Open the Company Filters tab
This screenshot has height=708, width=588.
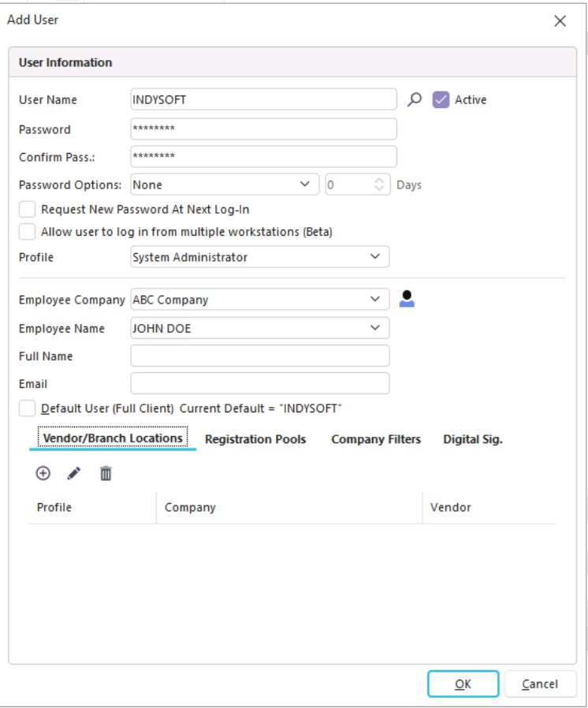[x=376, y=439]
